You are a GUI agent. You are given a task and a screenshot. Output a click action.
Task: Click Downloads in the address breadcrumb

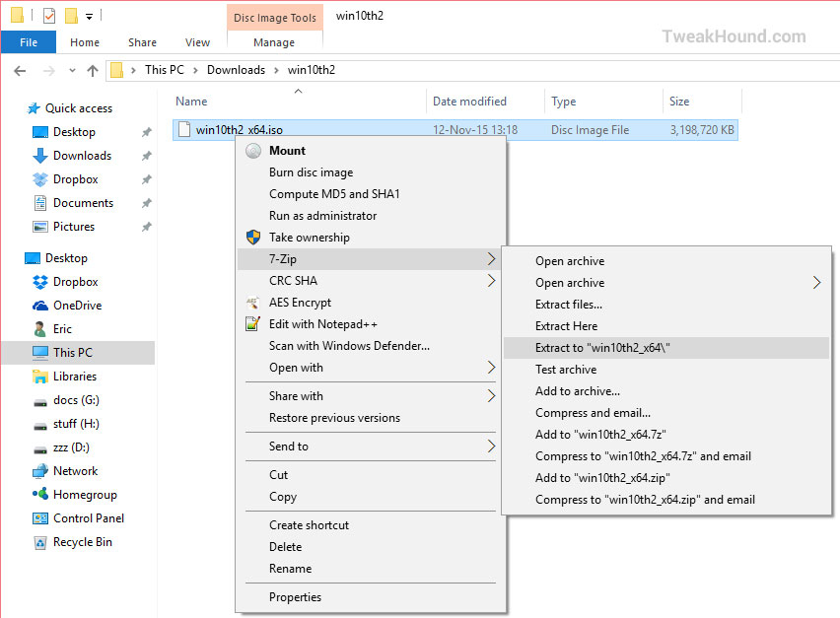[236, 70]
